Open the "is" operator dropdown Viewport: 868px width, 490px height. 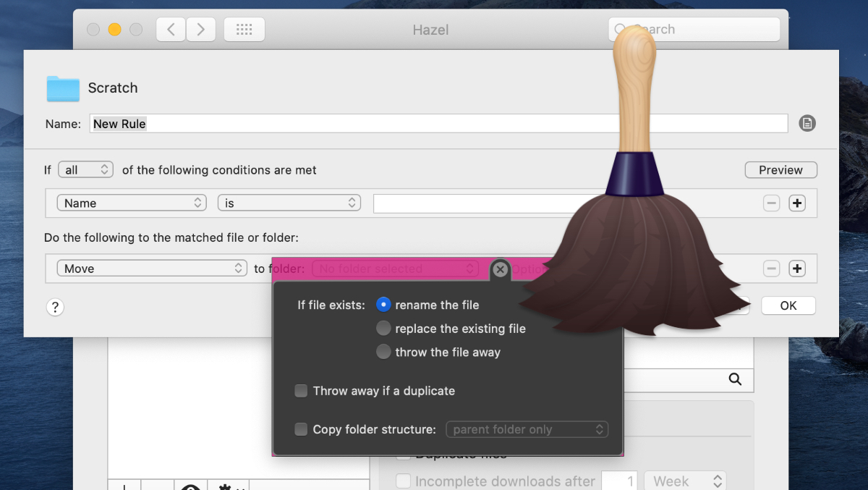point(289,203)
